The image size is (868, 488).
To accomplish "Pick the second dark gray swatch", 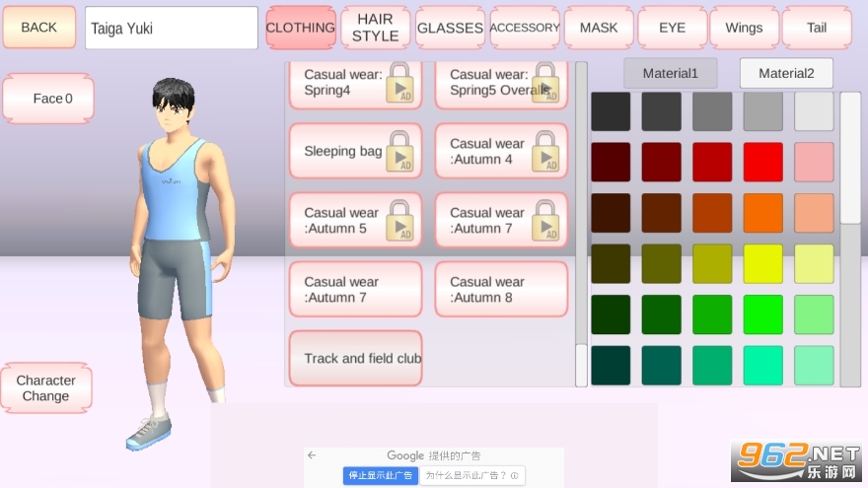I will (662, 111).
